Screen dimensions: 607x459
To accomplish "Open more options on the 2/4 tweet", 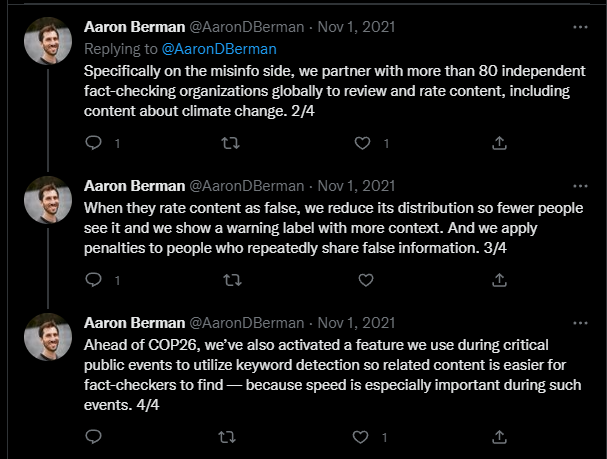I will pyautogui.click(x=580, y=26).
